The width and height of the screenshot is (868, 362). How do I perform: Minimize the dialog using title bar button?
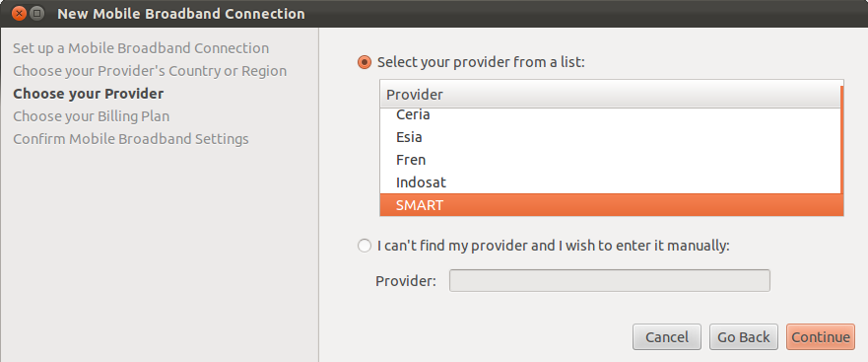[x=37, y=13]
